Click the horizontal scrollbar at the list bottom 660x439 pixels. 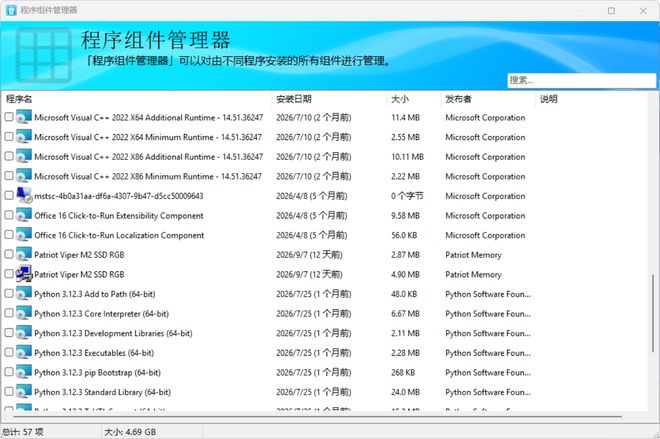pos(318,417)
